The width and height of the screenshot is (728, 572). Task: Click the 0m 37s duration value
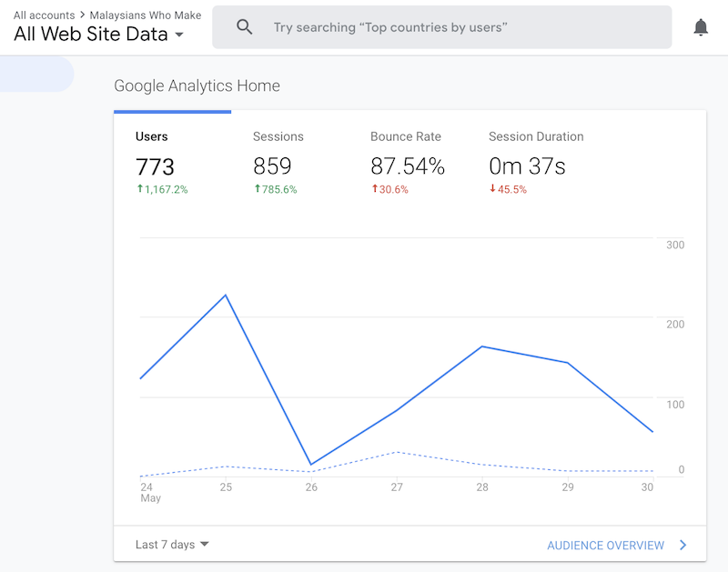point(527,166)
